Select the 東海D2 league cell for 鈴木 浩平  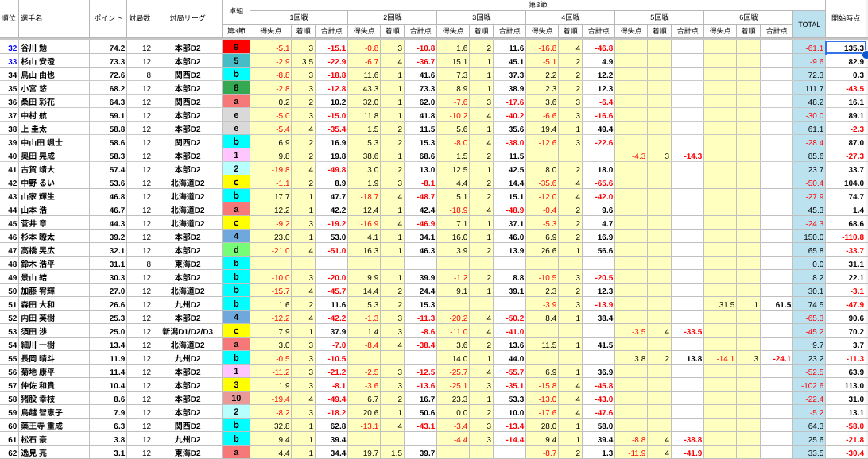[187, 264]
